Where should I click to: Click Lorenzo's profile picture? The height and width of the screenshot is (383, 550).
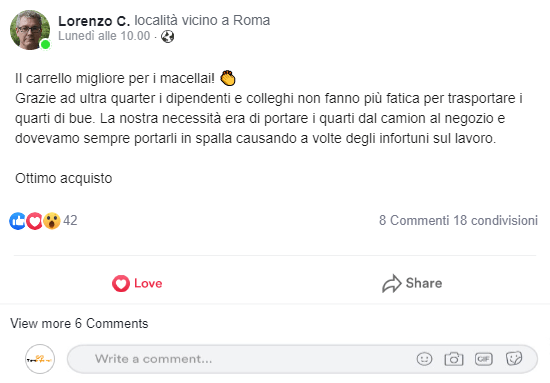point(30,30)
